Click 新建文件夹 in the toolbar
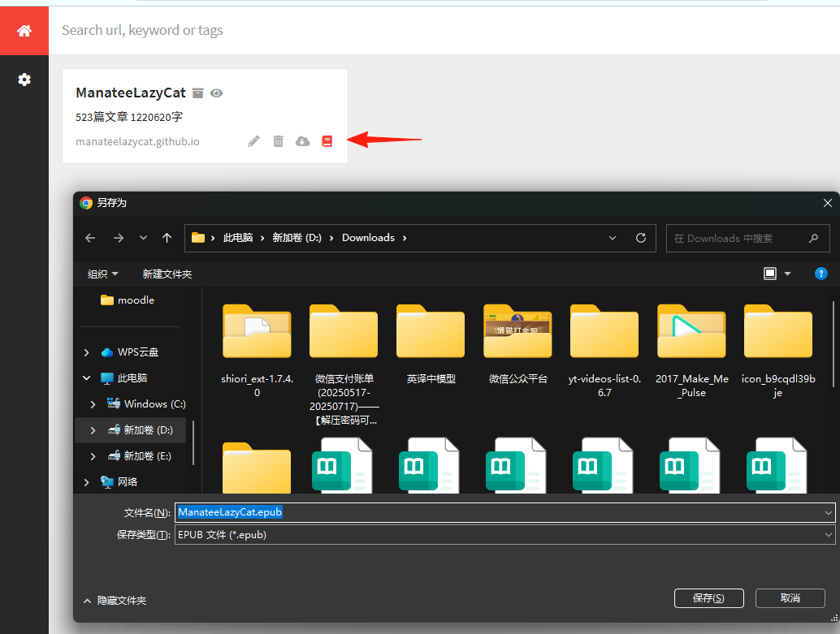840x634 pixels. [x=167, y=274]
